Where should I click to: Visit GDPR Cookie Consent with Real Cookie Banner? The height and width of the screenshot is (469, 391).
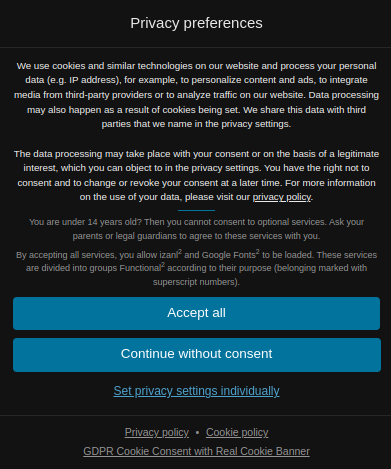[196, 451]
